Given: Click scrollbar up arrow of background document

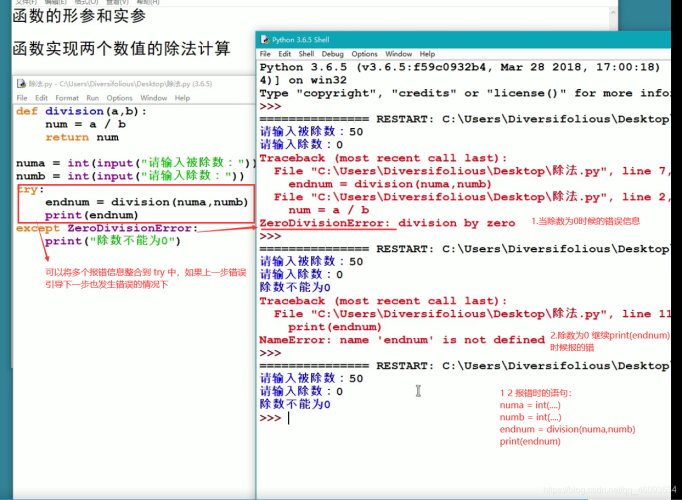Looking at the screenshot, I should click(613, 13).
